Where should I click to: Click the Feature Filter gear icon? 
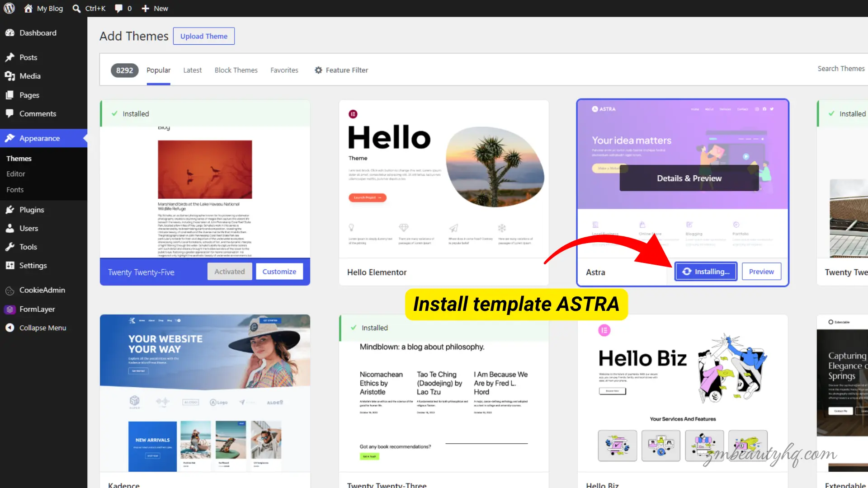[318, 70]
